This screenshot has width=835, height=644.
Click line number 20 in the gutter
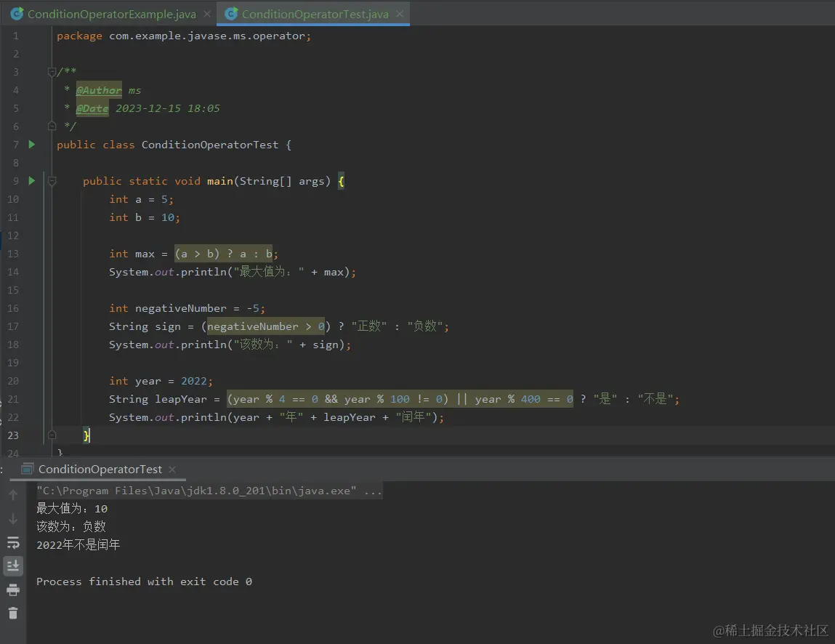[x=13, y=381]
